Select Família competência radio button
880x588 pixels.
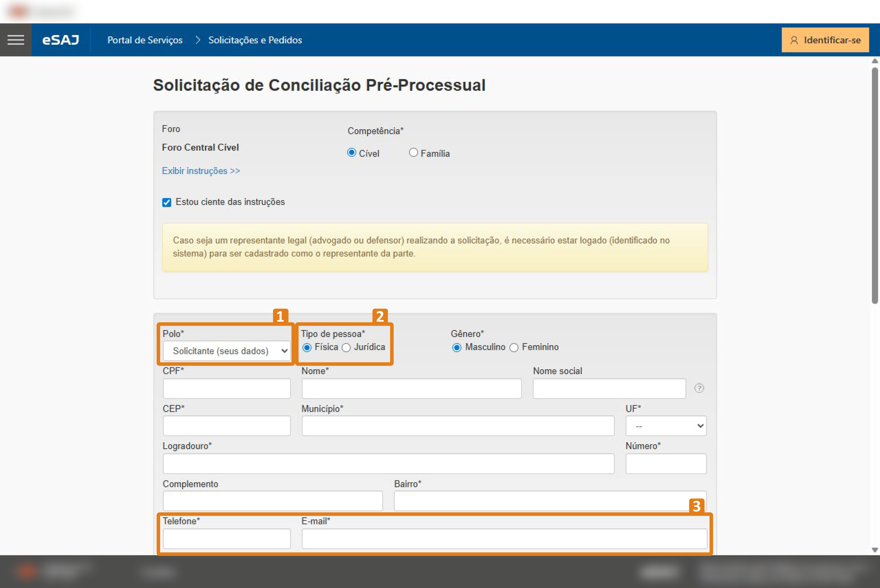pyautogui.click(x=413, y=153)
